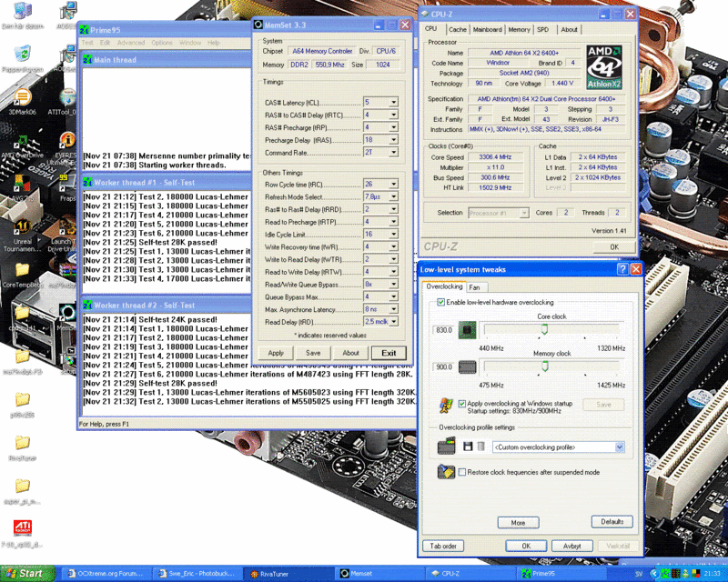Viewport: 728px width, 582px height.
Task: Switch to the Fan tab in tweaks dialog
Action: [x=474, y=287]
